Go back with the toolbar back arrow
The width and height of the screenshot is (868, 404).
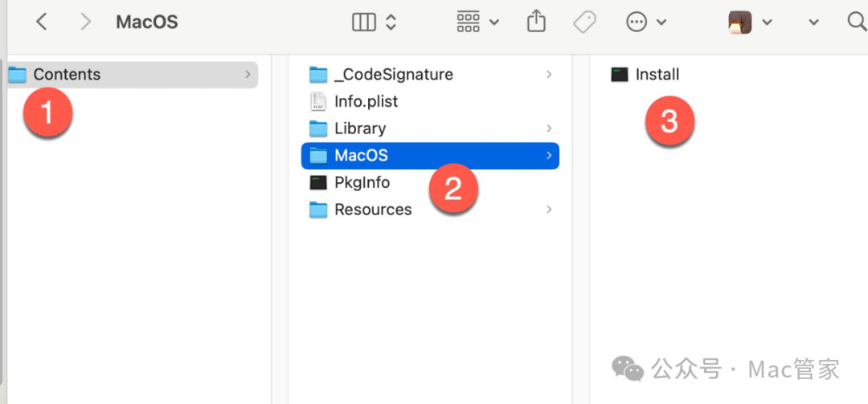click(x=42, y=22)
